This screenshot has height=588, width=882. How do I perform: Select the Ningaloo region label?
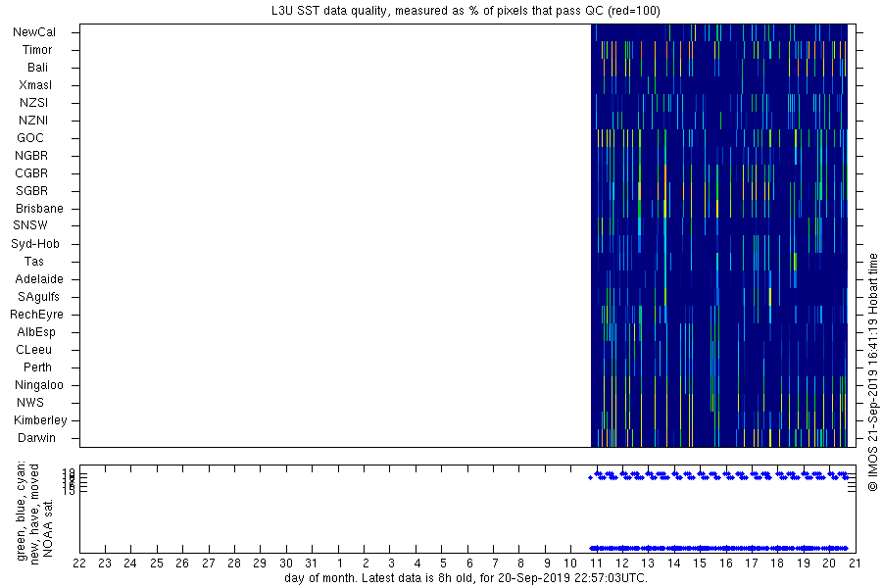(39, 385)
